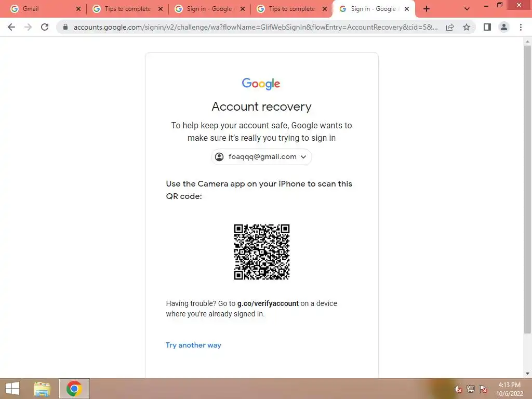The width and height of the screenshot is (532, 399).
Task: Open Action Center flag icon
Action: tap(483, 389)
